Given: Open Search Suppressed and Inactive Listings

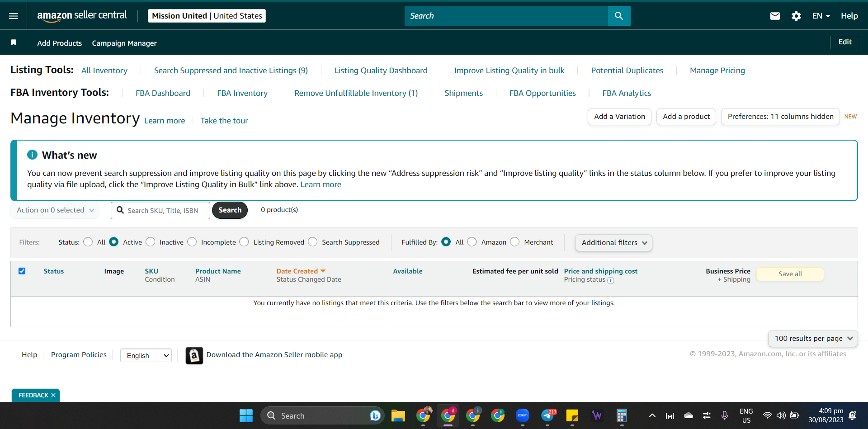Looking at the screenshot, I should 231,71.
